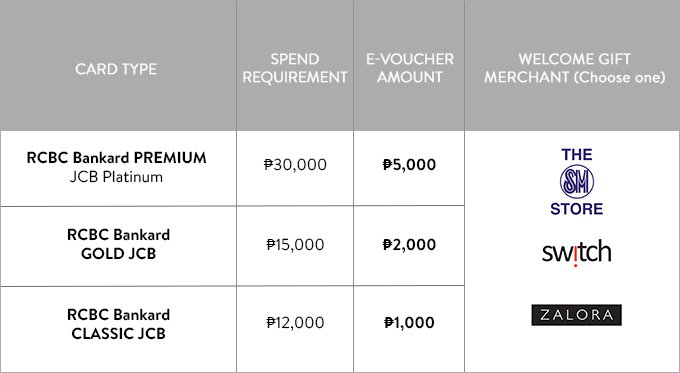Select the Switch merchant logo
The image size is (680, 373).
tap(576, 252)
